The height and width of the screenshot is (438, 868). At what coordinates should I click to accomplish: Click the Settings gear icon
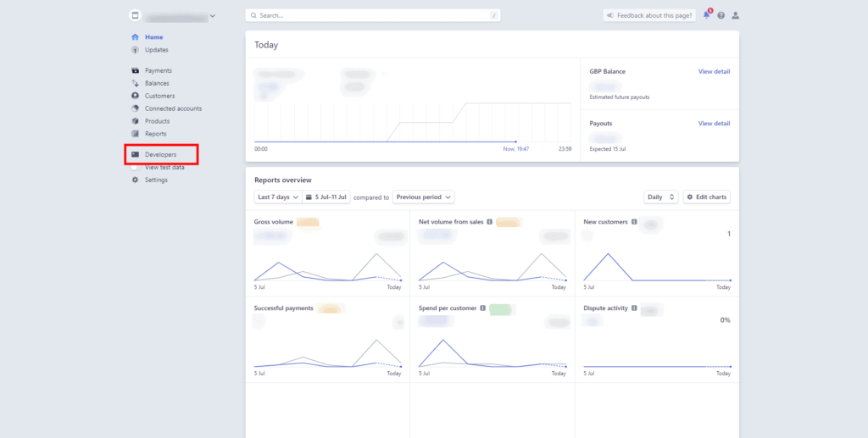(136, 180)
